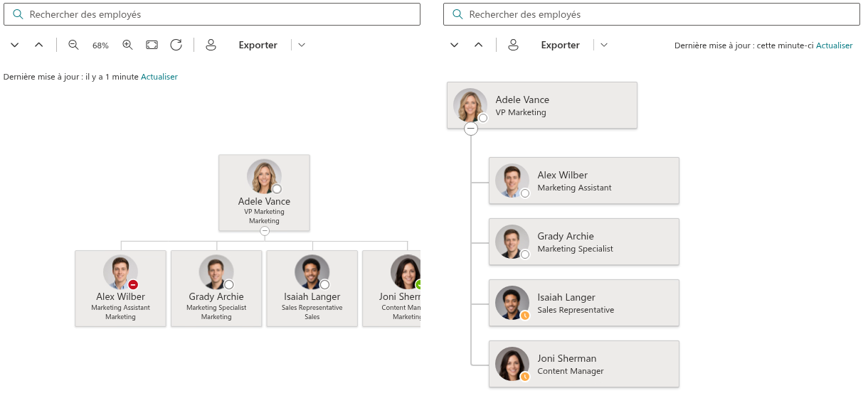This screenshot has width=868, height=398.
Task: Click Marketing Assistant title in right tree
Action: pyautogui.click(x=574, y=188)
